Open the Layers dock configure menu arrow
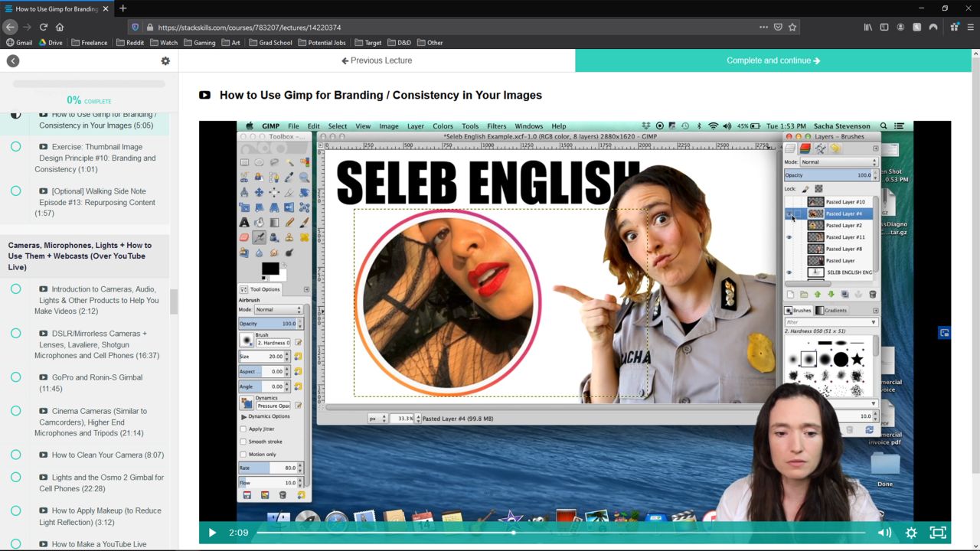 (875, 148)
